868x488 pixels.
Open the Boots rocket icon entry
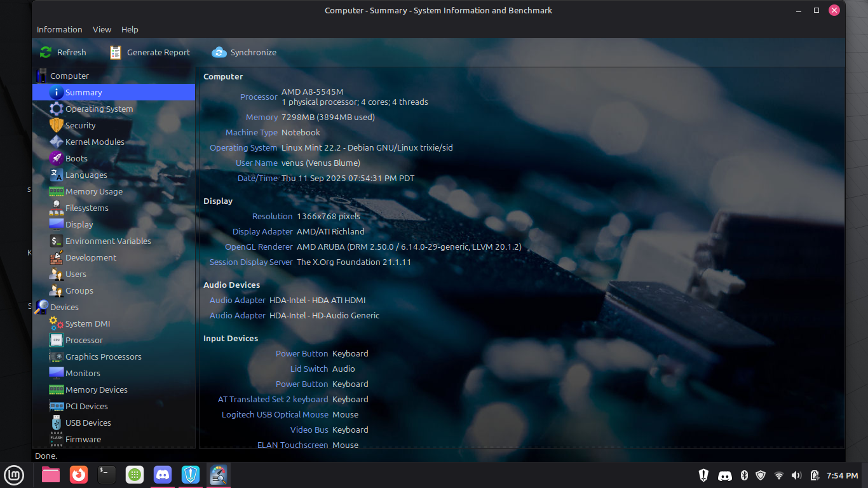click(x=57, y=158)
